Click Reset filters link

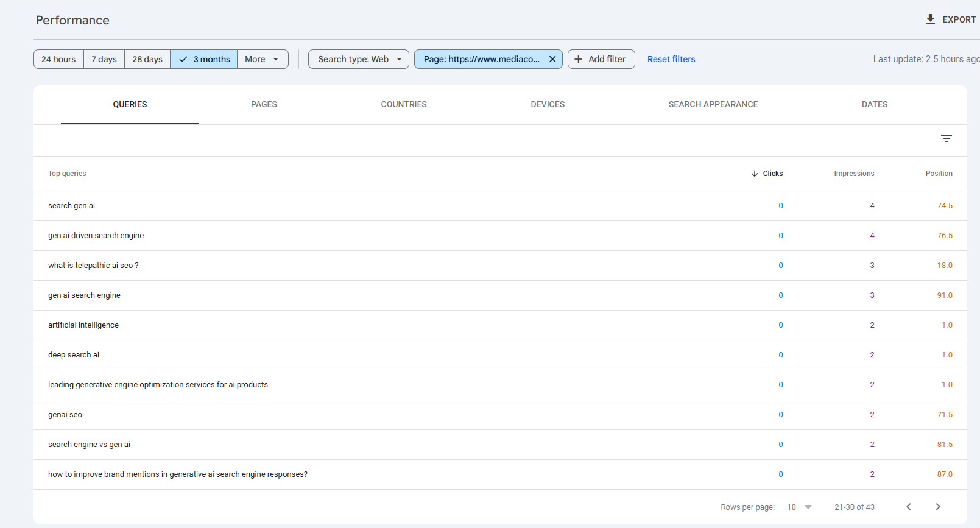671,59
